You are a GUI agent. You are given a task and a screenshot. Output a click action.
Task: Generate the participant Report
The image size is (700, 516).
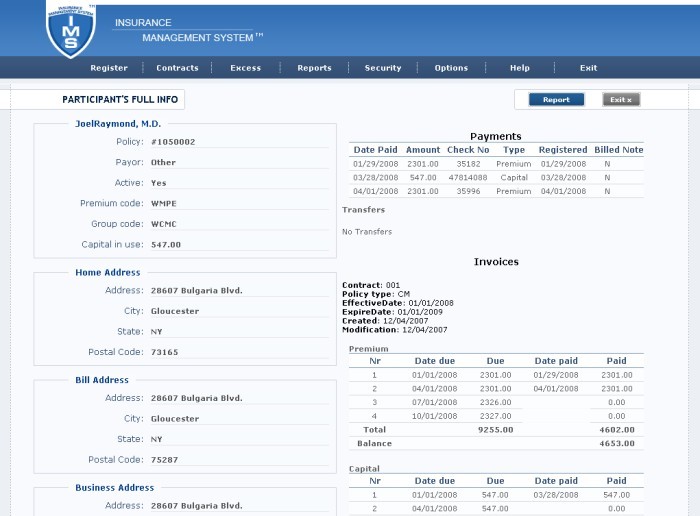coord(556,100)
